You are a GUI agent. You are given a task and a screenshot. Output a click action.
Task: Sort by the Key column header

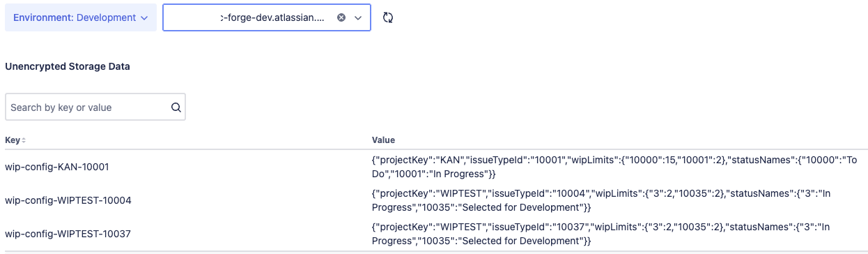pyautogui.click(x=15, y=140)
